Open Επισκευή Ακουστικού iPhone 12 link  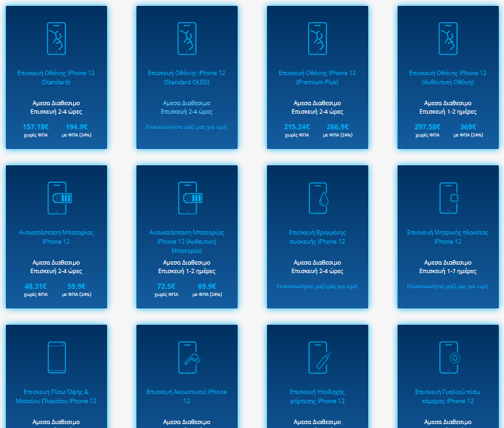[x=187, y=397]
